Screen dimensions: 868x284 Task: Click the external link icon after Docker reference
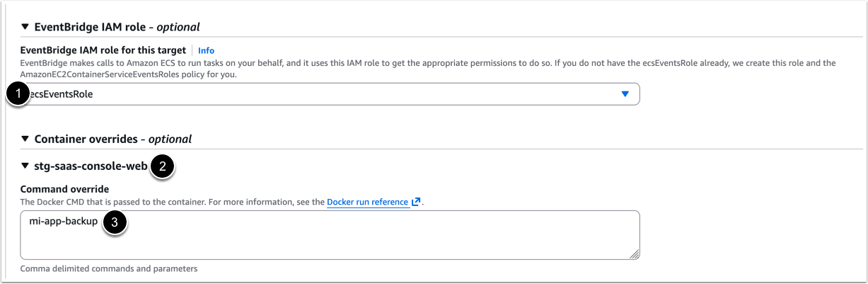click(417, 202)
